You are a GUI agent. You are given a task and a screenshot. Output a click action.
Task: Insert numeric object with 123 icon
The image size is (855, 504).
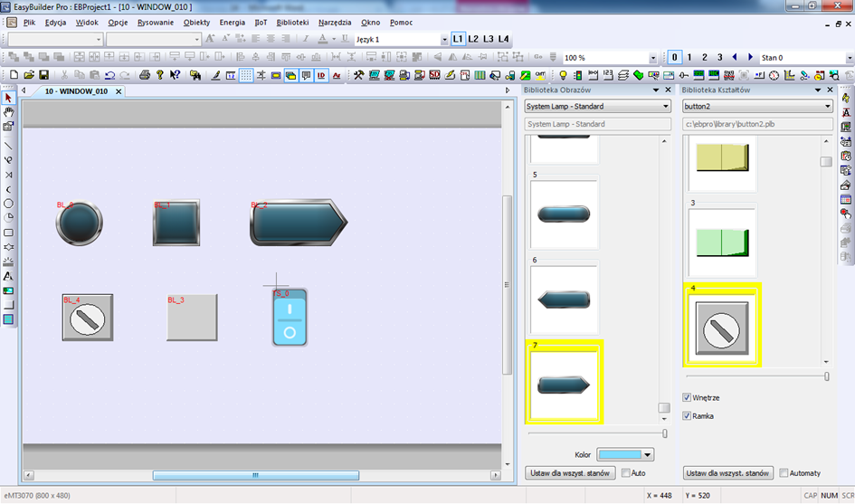click(x=608, y=75)
